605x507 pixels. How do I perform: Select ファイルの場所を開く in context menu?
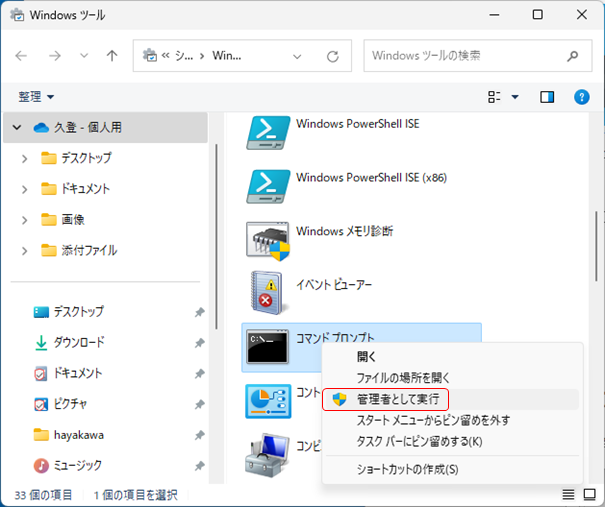click(403, 378)
